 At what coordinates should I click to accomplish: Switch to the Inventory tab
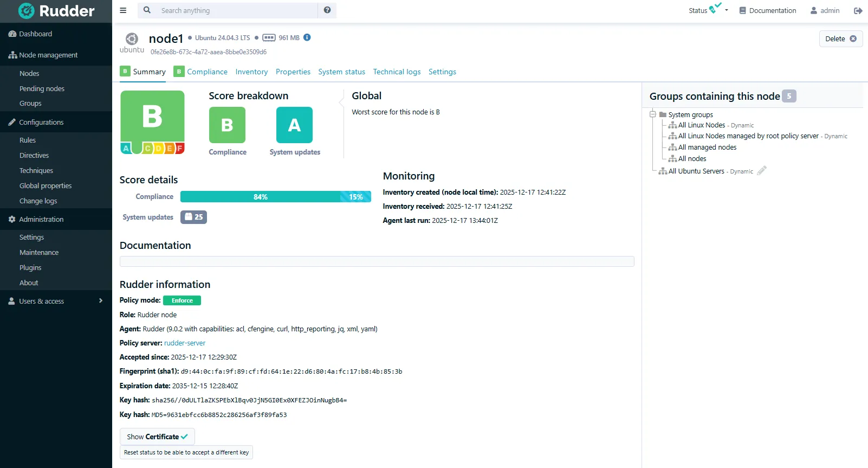(251, 72)
